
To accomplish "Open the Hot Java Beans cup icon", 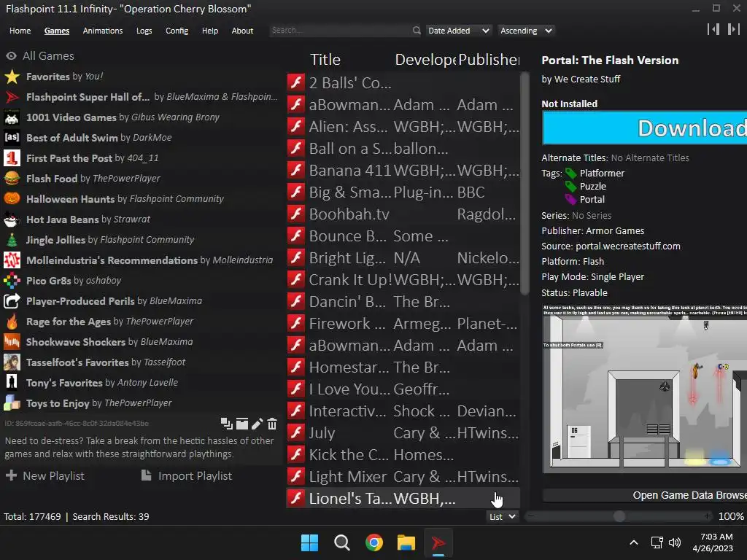I will [x=12, y=219].
